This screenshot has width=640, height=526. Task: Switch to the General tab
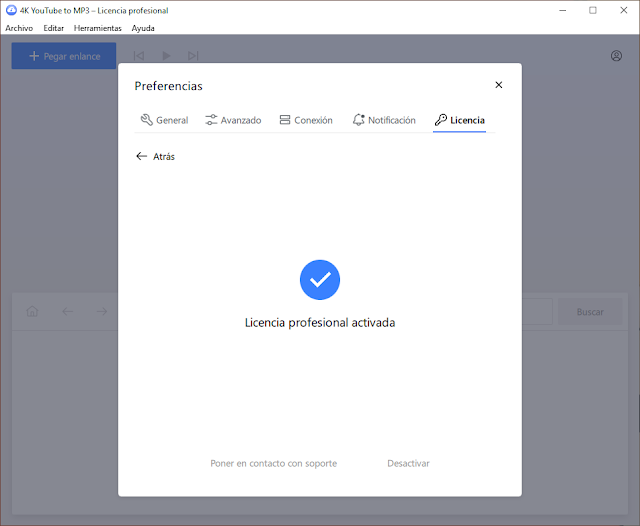[x=164, y=120]
